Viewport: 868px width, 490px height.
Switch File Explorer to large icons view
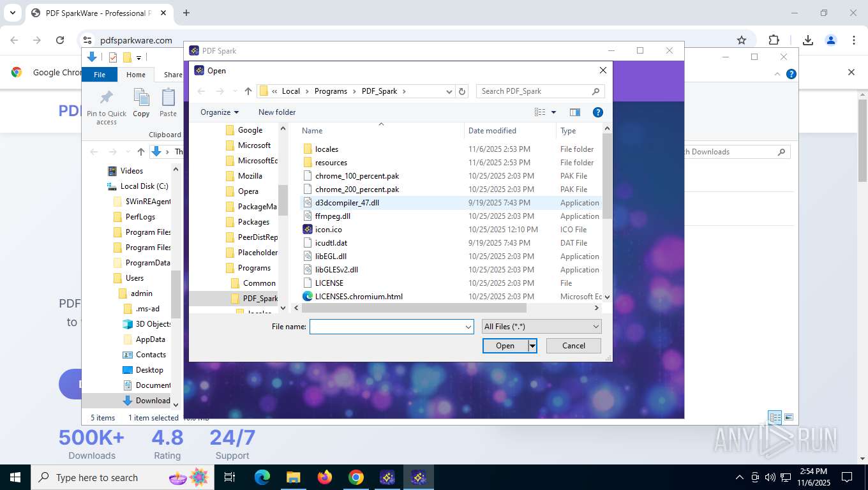coord(789,418)
